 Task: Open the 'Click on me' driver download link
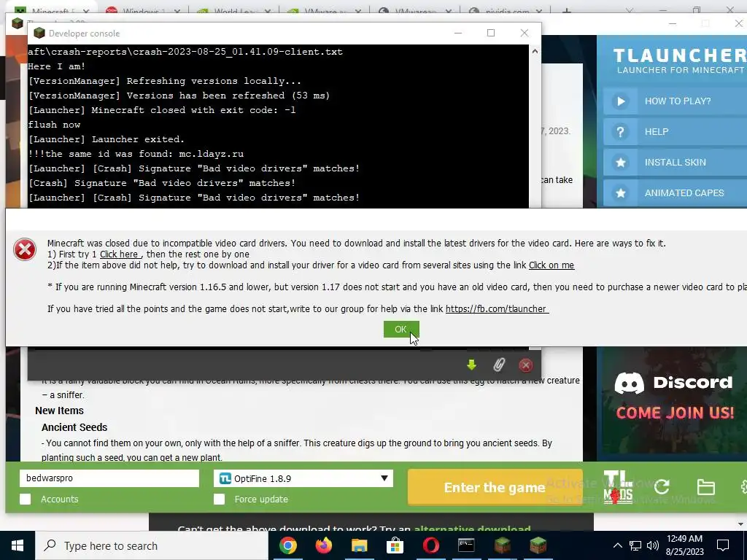click(x=551, y=265)
